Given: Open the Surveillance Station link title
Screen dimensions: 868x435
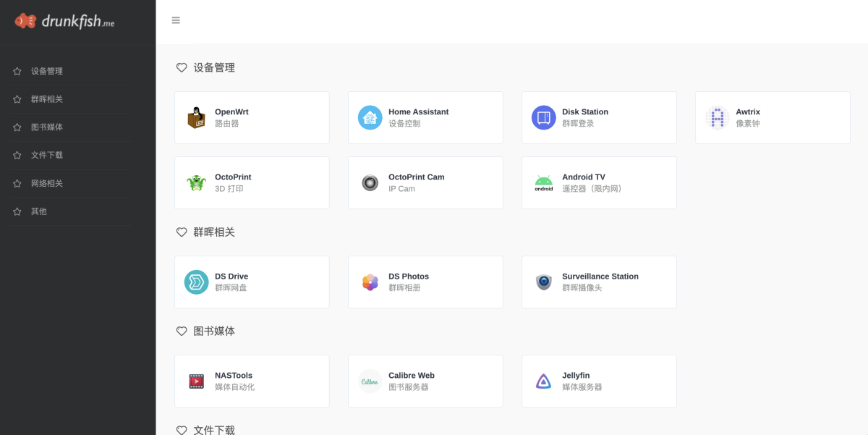Looking at the screenshot, I should 600,276.
